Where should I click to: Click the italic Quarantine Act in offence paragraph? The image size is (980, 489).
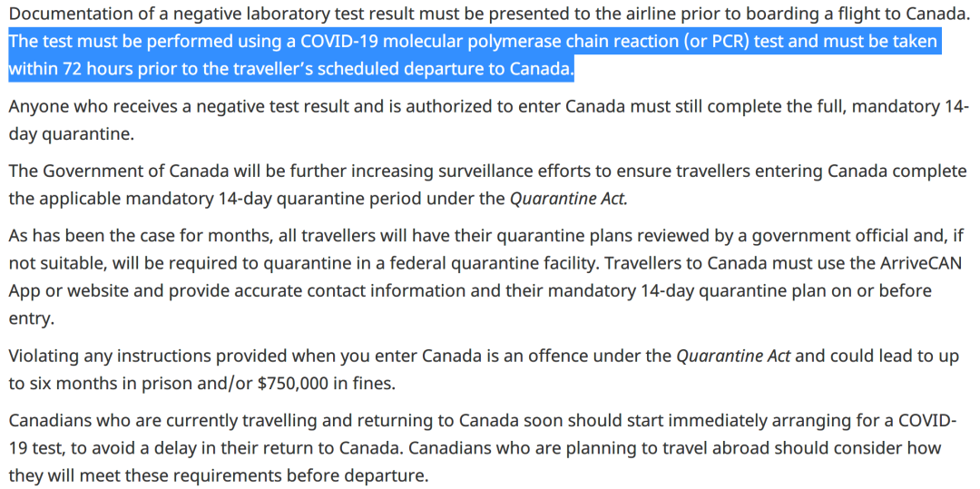pos(734,357)
